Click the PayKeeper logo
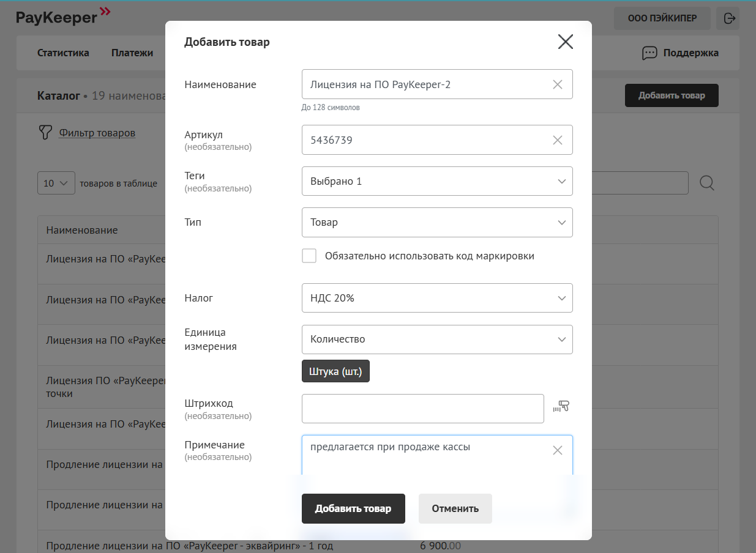The height and width of the screenshot is (553, 756). tap(63, 16)
